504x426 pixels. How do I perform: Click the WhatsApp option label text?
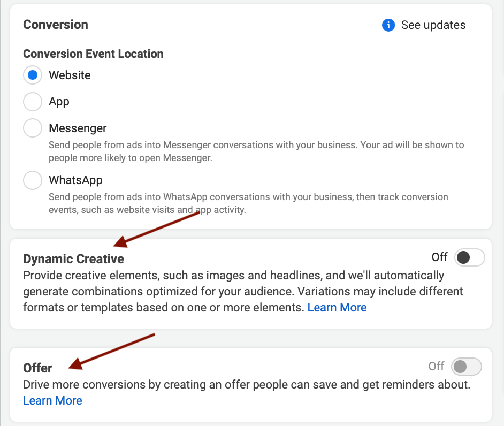[75, 180]
